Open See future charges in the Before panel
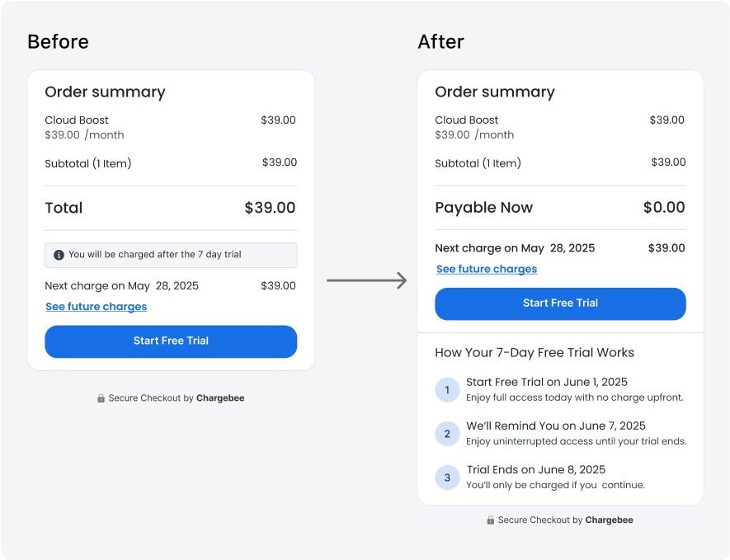 (x=96, y=307)
